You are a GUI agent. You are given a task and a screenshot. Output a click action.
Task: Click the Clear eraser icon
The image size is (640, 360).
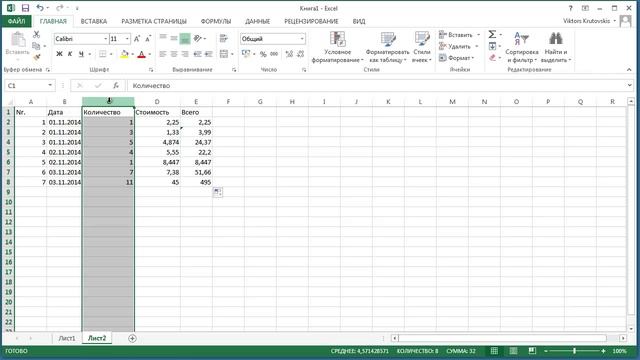click(492, 58)
